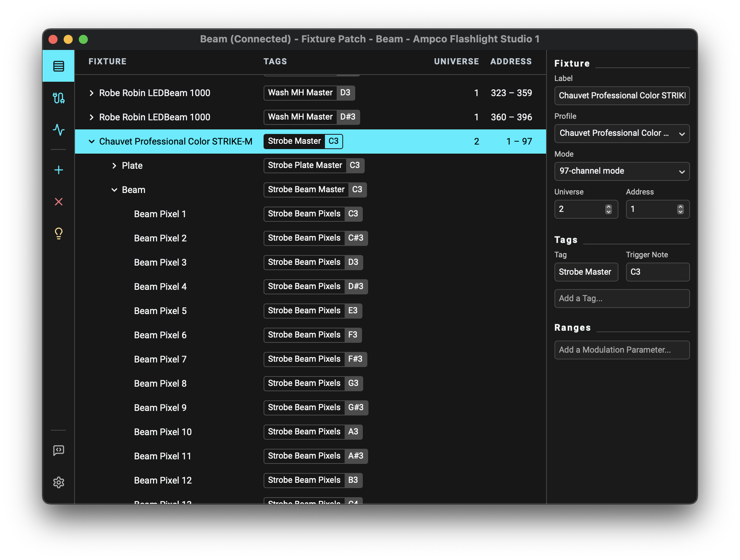
Task: Click the Address stepper arrows
Action: 680,209
